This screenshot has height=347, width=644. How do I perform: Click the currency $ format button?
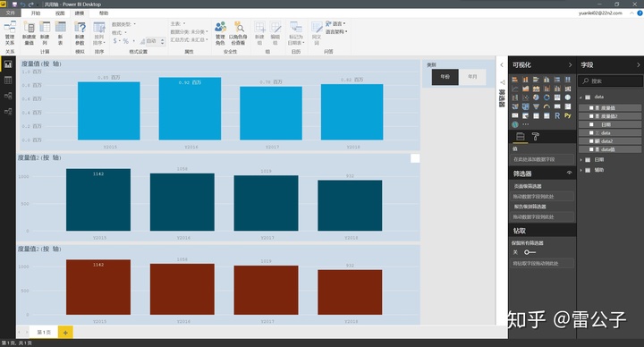click(x=115, y=41)
